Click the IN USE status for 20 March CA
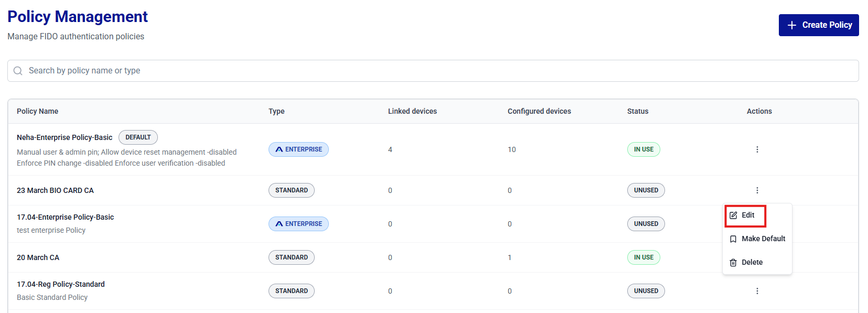The height and width of the screenshot is (313, 868). 644,257
